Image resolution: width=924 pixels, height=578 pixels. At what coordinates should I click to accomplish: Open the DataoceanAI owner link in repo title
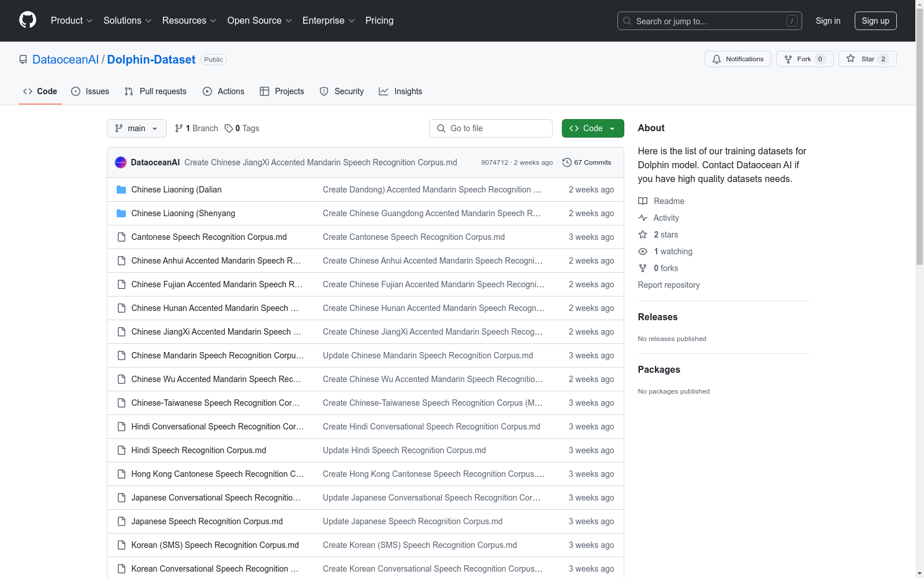point(66,60)
